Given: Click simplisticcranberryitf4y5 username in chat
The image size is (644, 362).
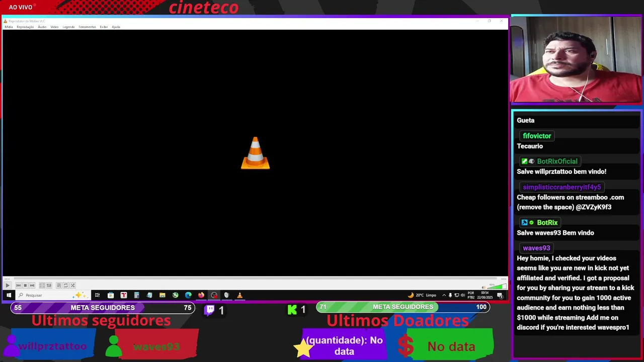Looking at the screenshot, I should 561,187.
